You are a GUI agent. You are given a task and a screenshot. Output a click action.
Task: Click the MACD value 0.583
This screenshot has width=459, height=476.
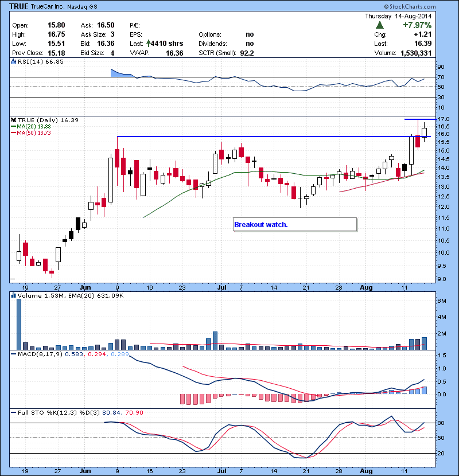[74, 354]
